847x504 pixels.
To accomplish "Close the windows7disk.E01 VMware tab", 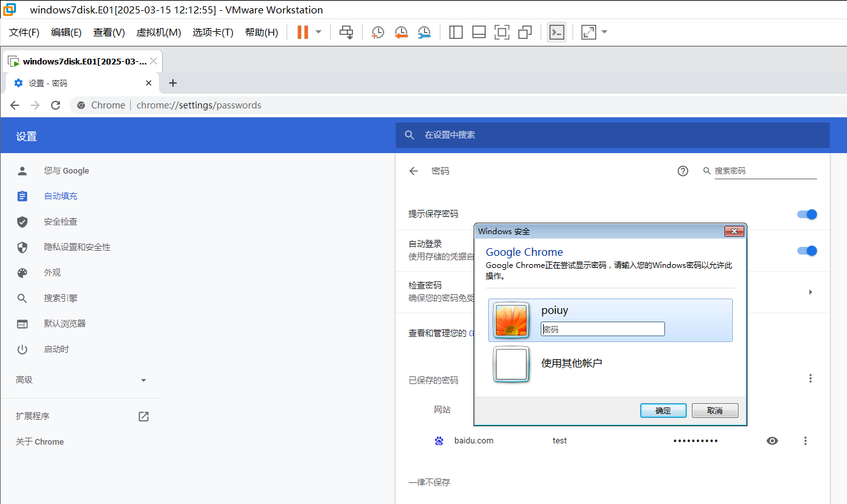I will click(x=154, y=61).
